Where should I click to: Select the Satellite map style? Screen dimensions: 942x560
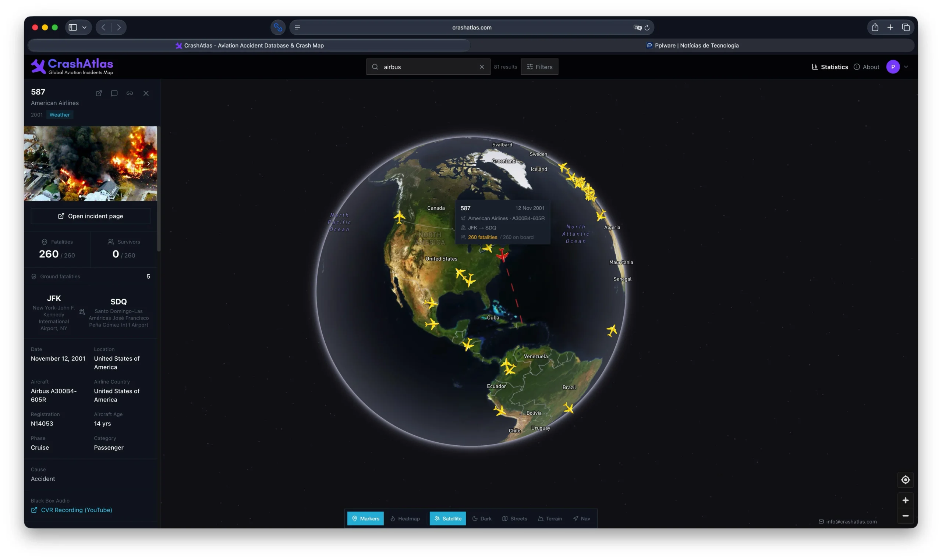pos(448,519)
